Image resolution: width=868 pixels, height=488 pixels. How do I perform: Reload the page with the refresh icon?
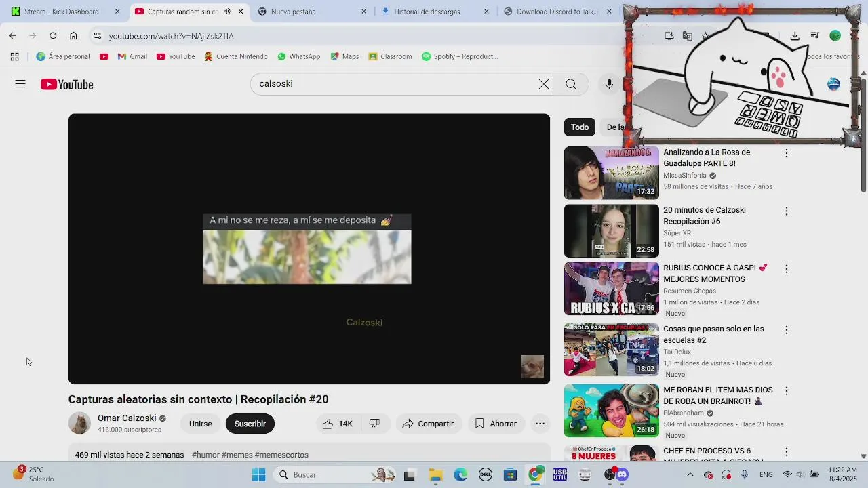[x=53, y=35]
